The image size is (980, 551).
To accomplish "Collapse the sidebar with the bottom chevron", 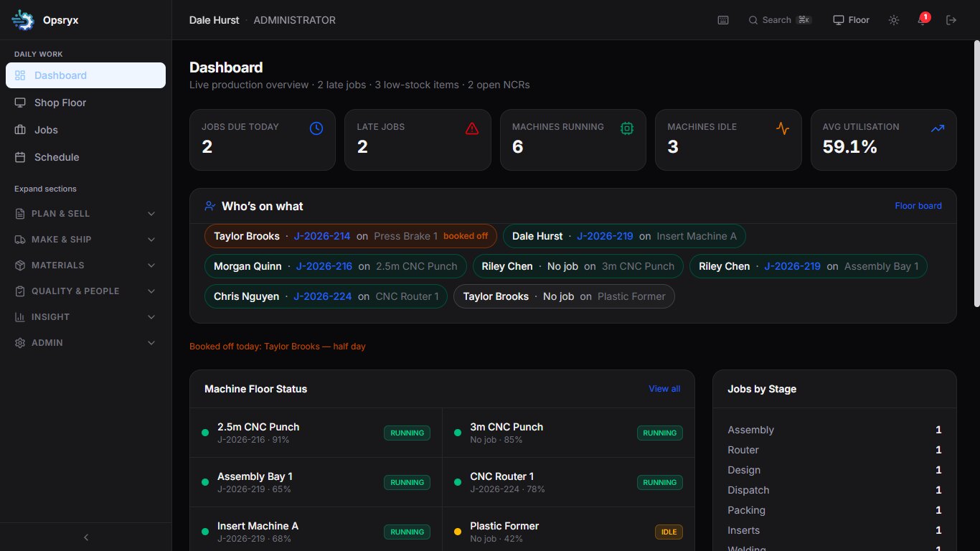I will tap(86, 537).
